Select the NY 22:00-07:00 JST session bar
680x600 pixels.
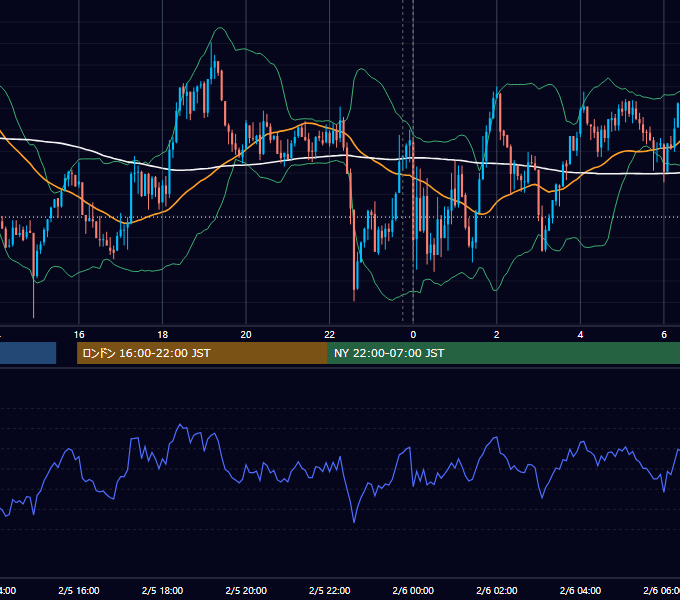click(x=503, y=353)
